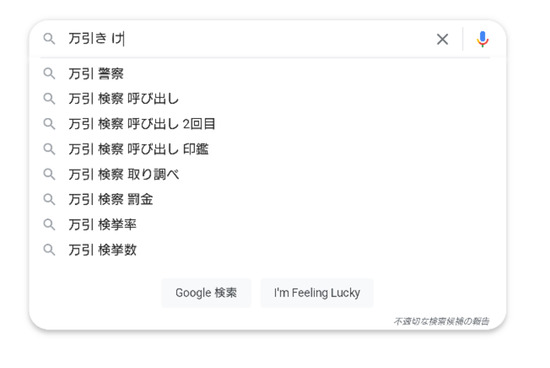Viewport: 550px width, 368px height.
Task: Select suggestion 万引 検挙率
Action: [265, 225]
